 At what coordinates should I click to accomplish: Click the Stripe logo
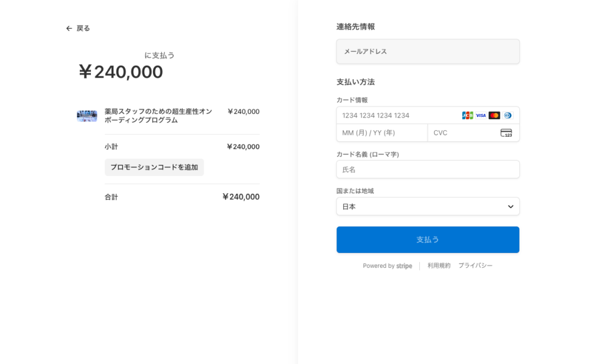pyautogui.click(x=404, y=266)
